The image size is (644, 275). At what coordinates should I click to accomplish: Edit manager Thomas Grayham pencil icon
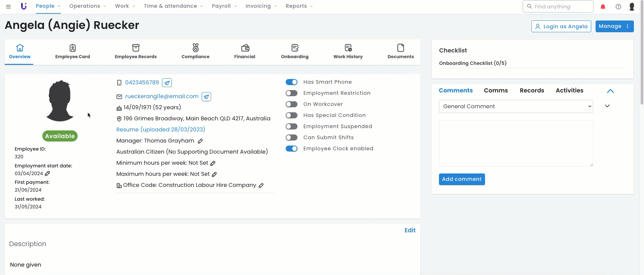(200, 141)
